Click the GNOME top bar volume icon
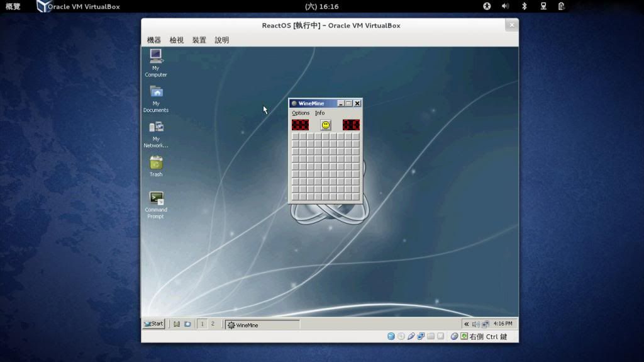Screen dimensions: 644x362 (505, 6)
